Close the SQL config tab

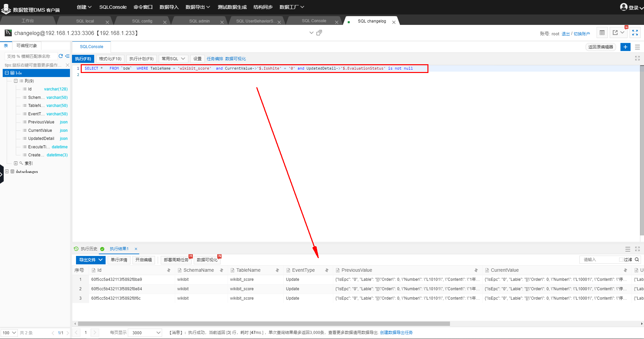pos(165,22)
